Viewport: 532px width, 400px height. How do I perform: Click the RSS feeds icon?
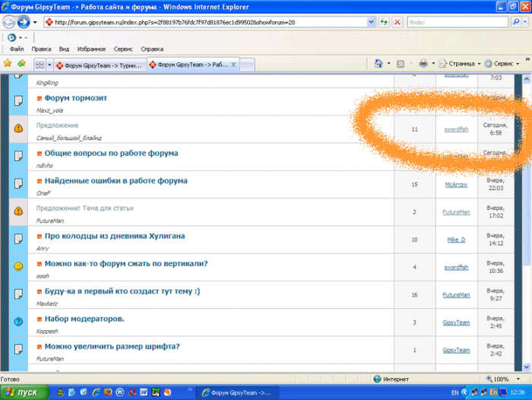click(401, 64)
